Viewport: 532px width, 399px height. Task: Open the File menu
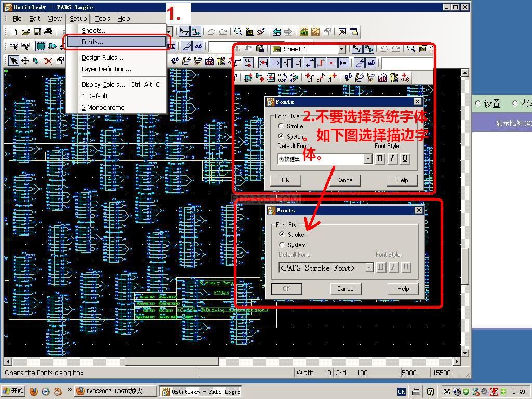click(x=17, y=18)
